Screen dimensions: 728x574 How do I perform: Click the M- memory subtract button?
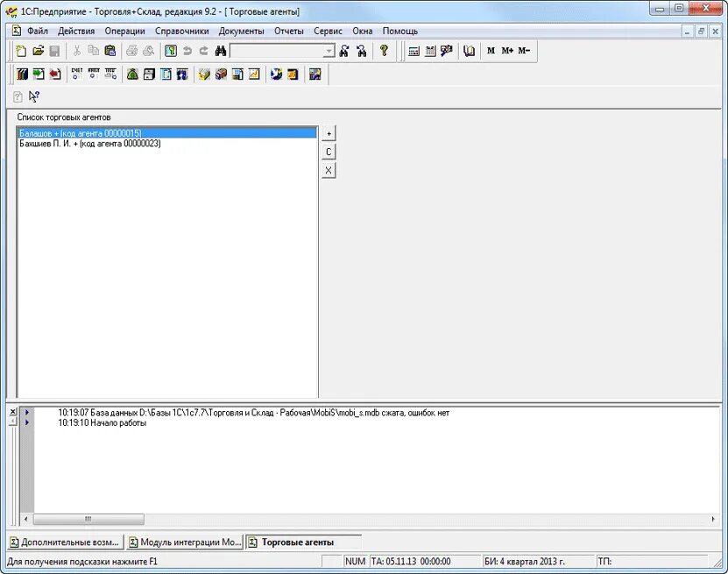pyautogui.click(x=524, y=51)
